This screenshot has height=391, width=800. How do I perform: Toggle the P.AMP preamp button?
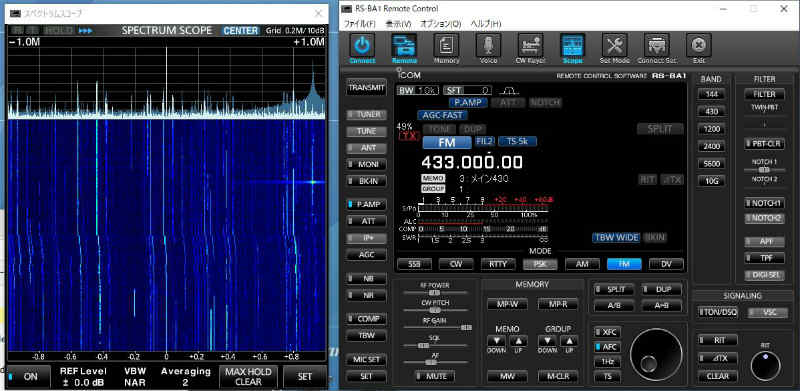click(x=366, y=204)
